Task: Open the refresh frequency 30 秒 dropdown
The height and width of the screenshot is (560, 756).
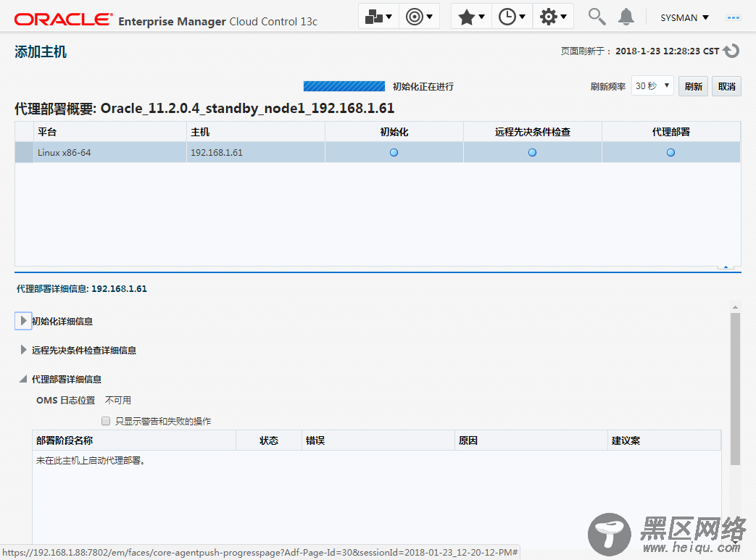Action: (x=652, y=85)
